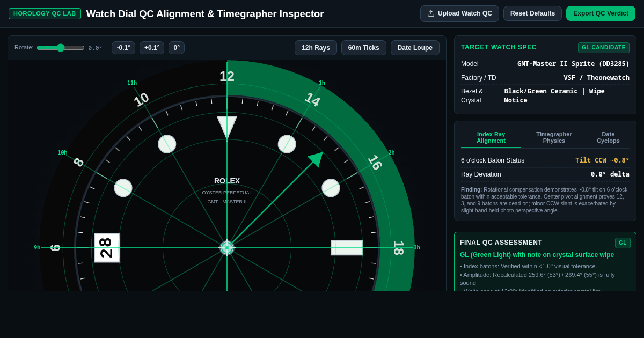Image resolution: width=644 pixels, height=338 pixels.
Task: Nudge rotation by -0.1°
Action: [x=123, y=48]
